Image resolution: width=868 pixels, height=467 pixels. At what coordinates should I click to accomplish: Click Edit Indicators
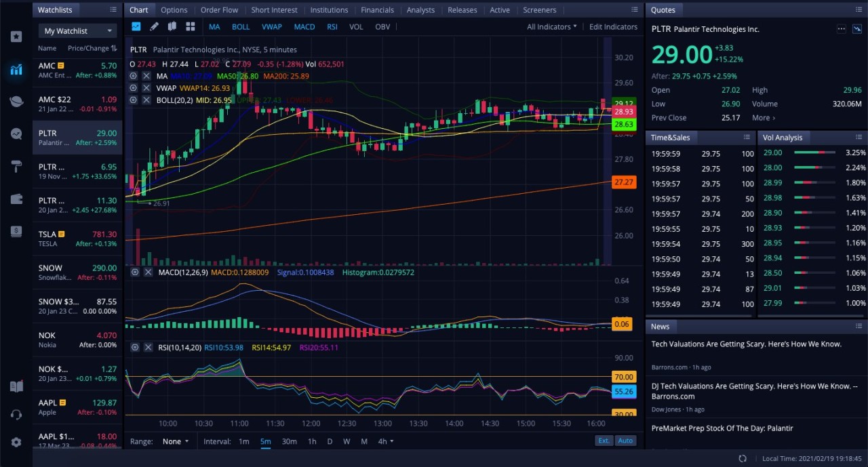pyautogui.click(x=613, y=27)
